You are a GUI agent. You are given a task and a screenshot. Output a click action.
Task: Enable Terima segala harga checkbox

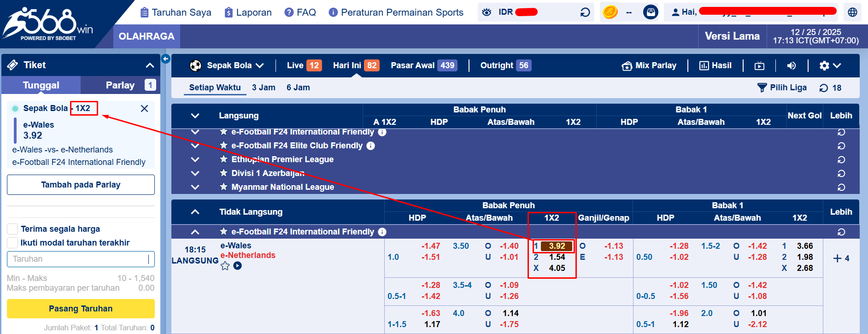point(13,229)
